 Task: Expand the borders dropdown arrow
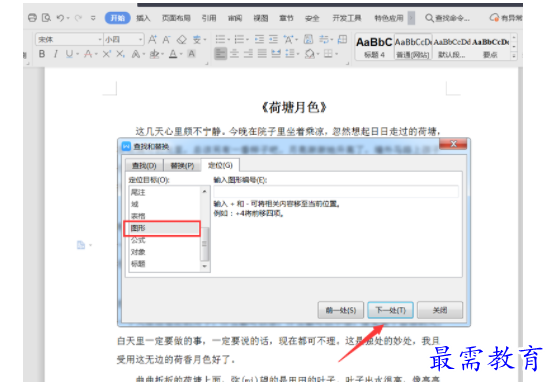click(x=336, y=54)
